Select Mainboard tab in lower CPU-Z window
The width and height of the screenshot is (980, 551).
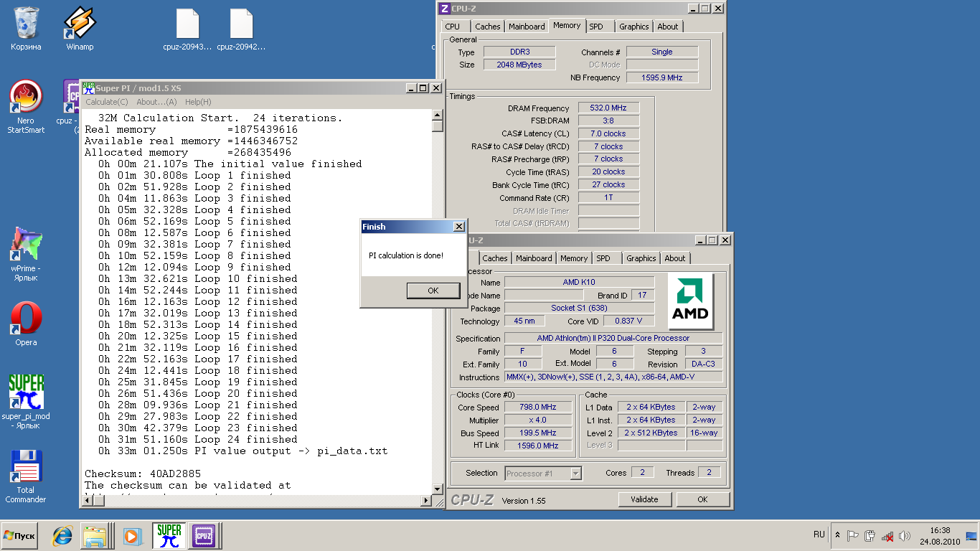point(534,258)
